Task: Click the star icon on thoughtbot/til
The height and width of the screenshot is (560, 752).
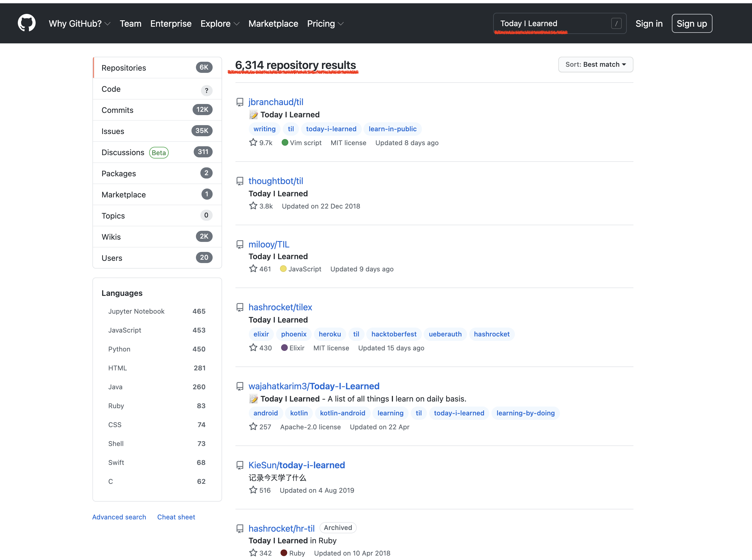Action: tap(253, 206)
